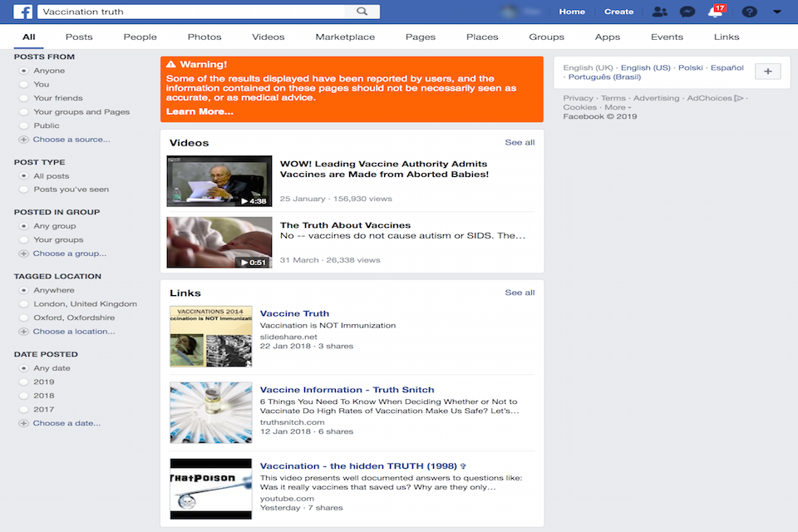Click the warning triangle icon
This screenshot has width=798, height=532.
(x=171, y=64)
